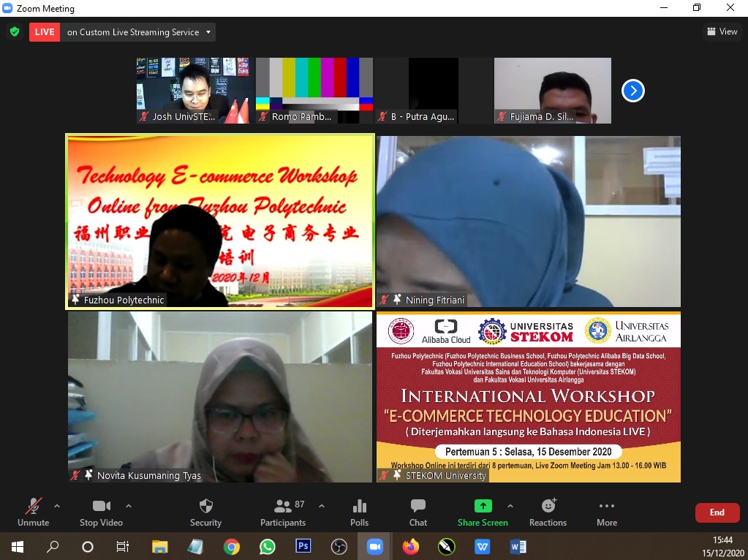Screen dimensions: 748x560
Task: Open the View layout menu
Action: coord(722,31)
